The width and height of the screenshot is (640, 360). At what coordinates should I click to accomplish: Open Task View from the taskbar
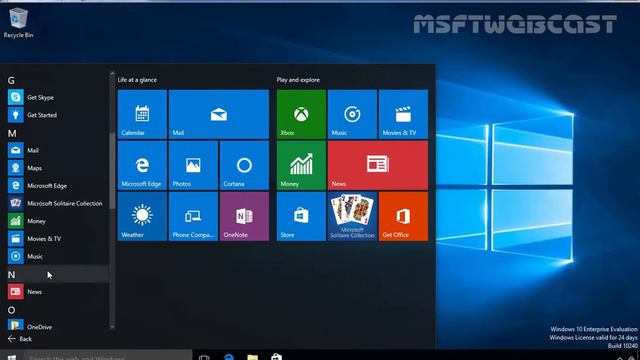coord(204,356)
